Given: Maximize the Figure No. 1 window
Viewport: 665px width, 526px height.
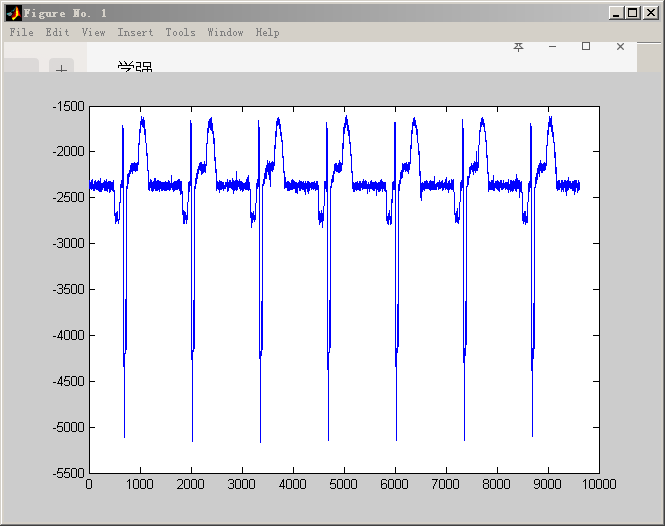Looking at the screenshot, I should 632,13.
